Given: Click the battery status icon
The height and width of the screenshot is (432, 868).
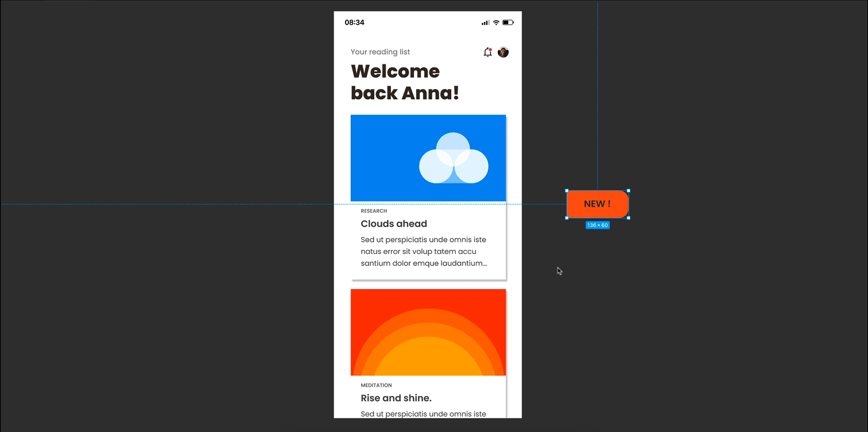Looking at the screenshot, I should 508,23.
